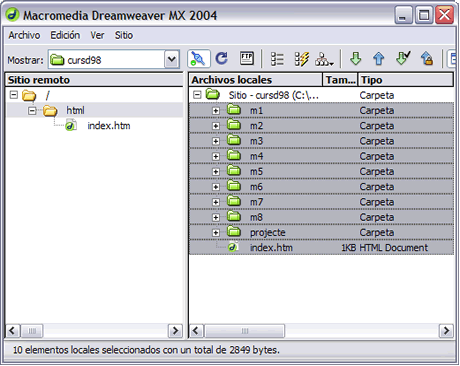Click the '1KB' size cell

point(348,248)
